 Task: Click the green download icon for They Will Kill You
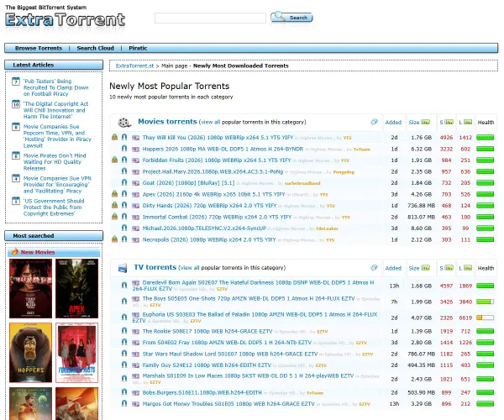[x=114, y=137]
